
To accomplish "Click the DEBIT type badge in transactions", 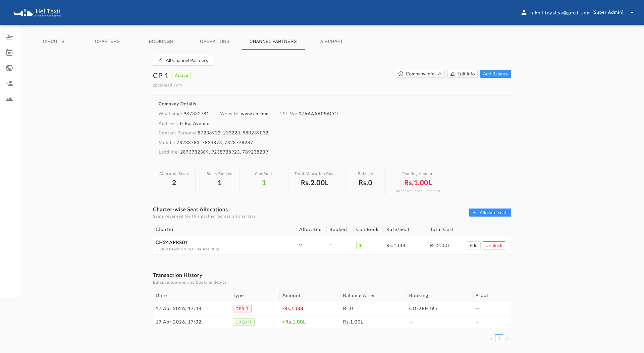I will pyautogui.click(x=242, y=308).
